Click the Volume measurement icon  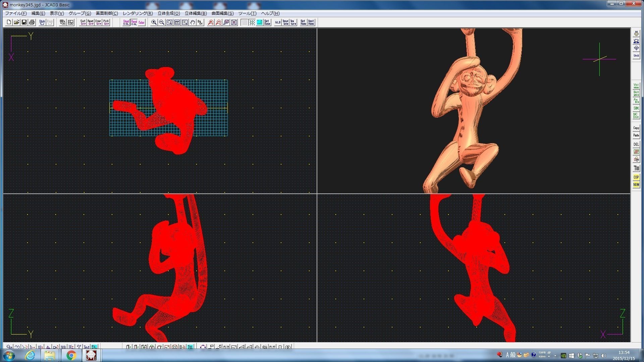[x=636, y=86]
